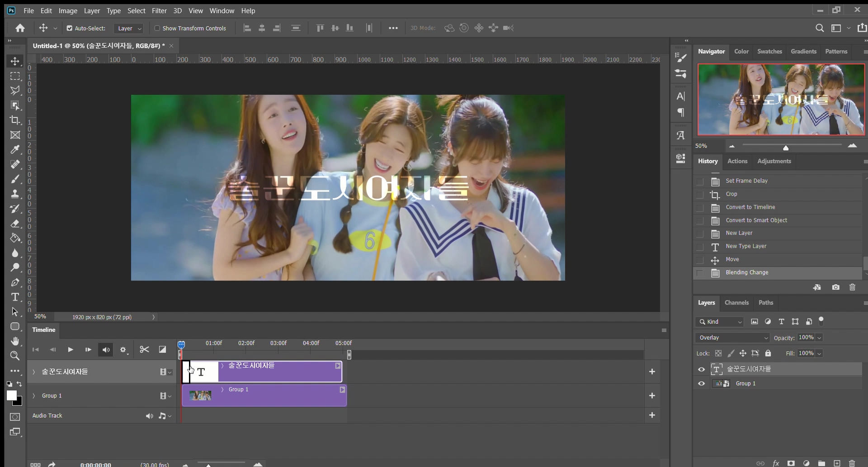The image size is (868, 467).
Task: Add media to the 술꾼도시여자들 track
Action: pos(652,372)
